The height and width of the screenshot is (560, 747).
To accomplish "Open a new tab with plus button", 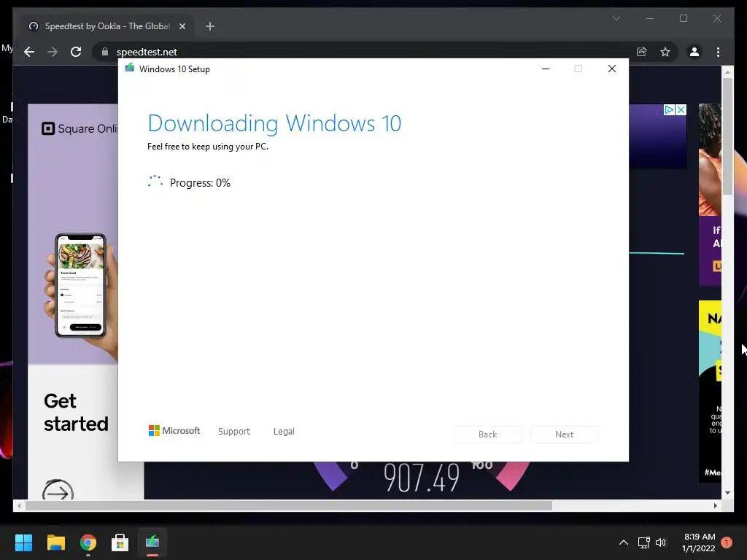I will [209, 26].
